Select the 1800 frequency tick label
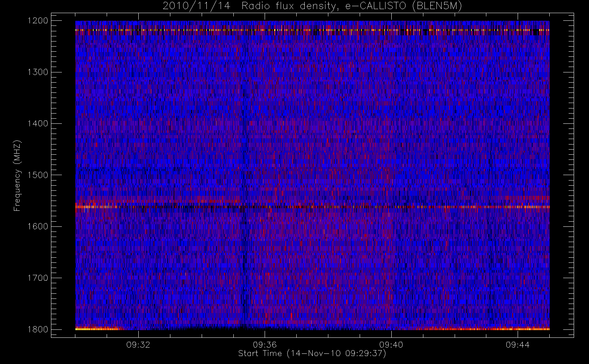 (x=38, y=329)
